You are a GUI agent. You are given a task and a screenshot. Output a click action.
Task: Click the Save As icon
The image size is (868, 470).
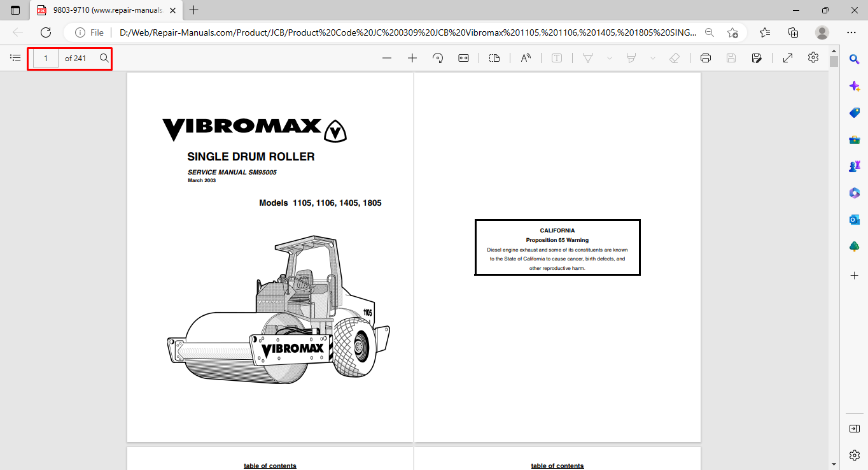(x=757, y=58)
